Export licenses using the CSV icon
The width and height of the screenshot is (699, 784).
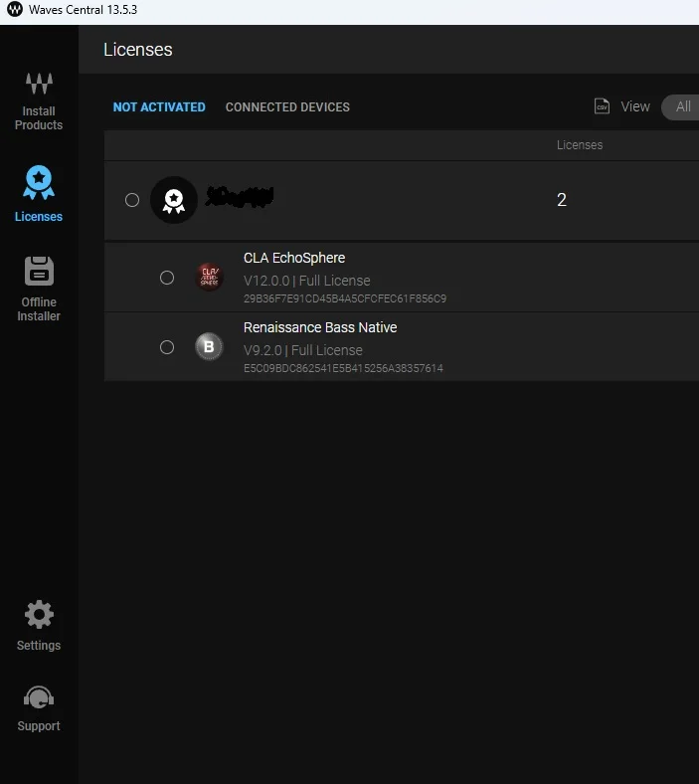point(603,106)
